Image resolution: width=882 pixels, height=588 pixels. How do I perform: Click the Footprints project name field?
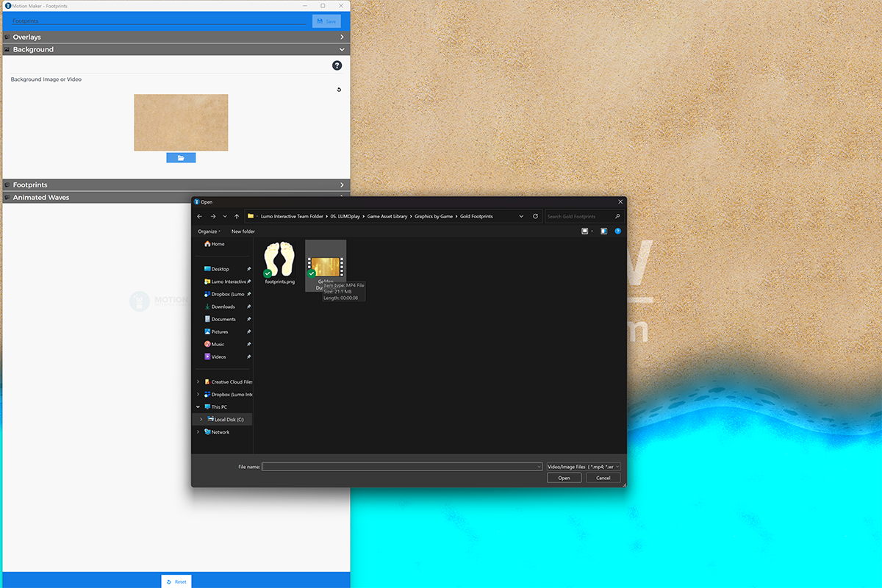(x=159, y=21)
